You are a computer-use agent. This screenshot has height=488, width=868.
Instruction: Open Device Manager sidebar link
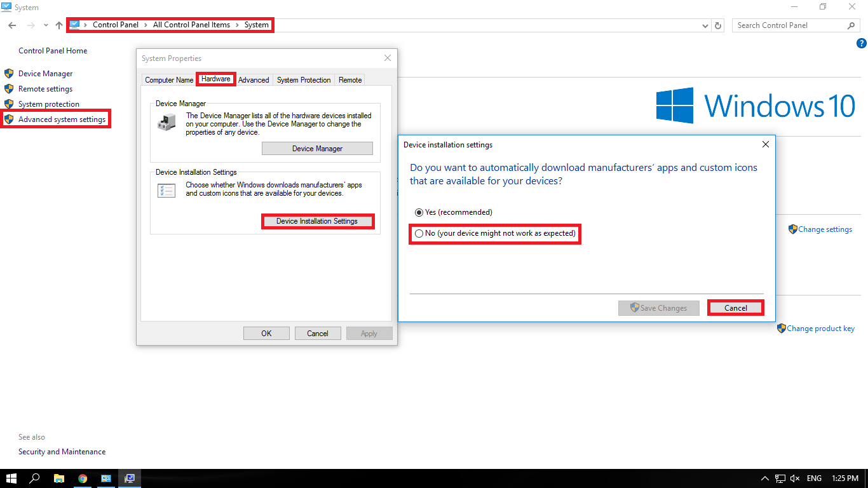(46, 74)
